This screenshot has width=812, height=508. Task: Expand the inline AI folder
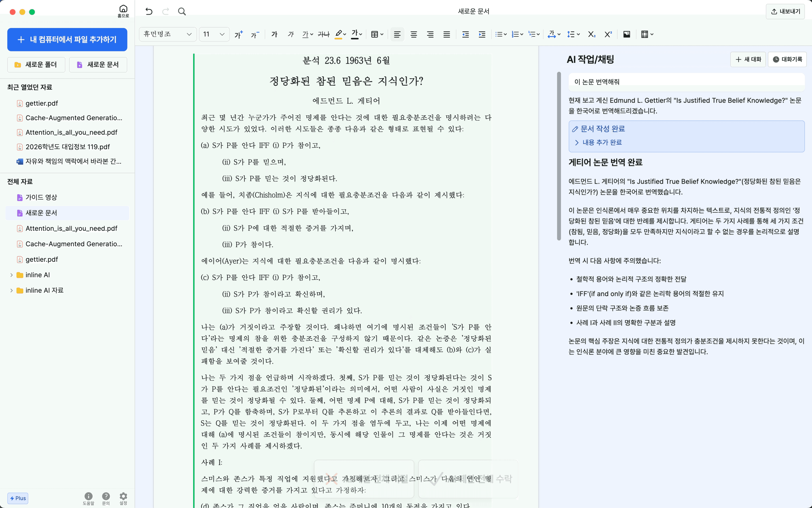point(11,275)
